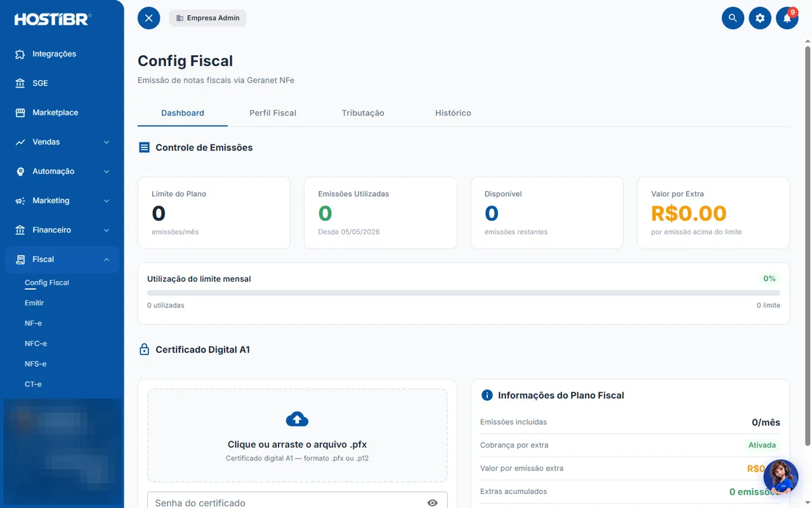Viewport: 812px width, 508px height.
Task: Click the Marketplace store icon
Action: (20, 112)
